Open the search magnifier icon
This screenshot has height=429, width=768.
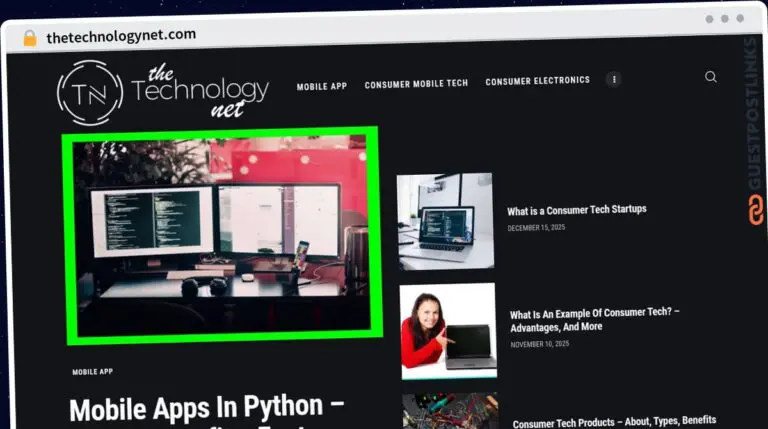711,77
